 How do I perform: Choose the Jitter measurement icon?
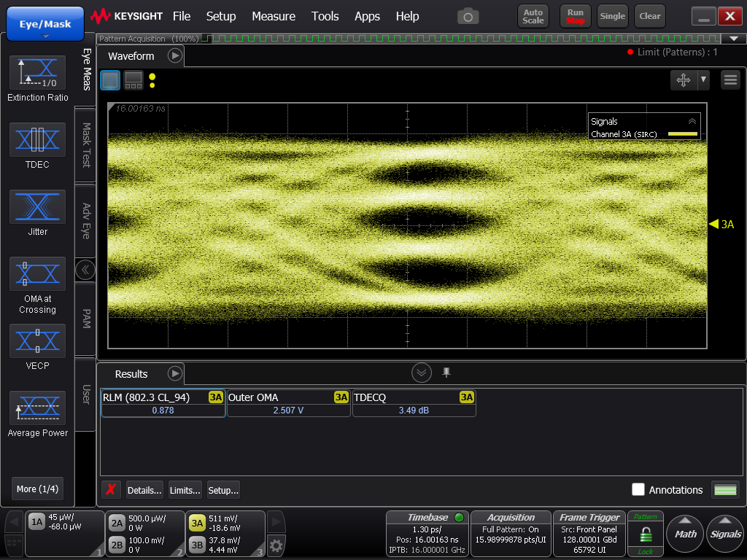click(x=37, y=206)
